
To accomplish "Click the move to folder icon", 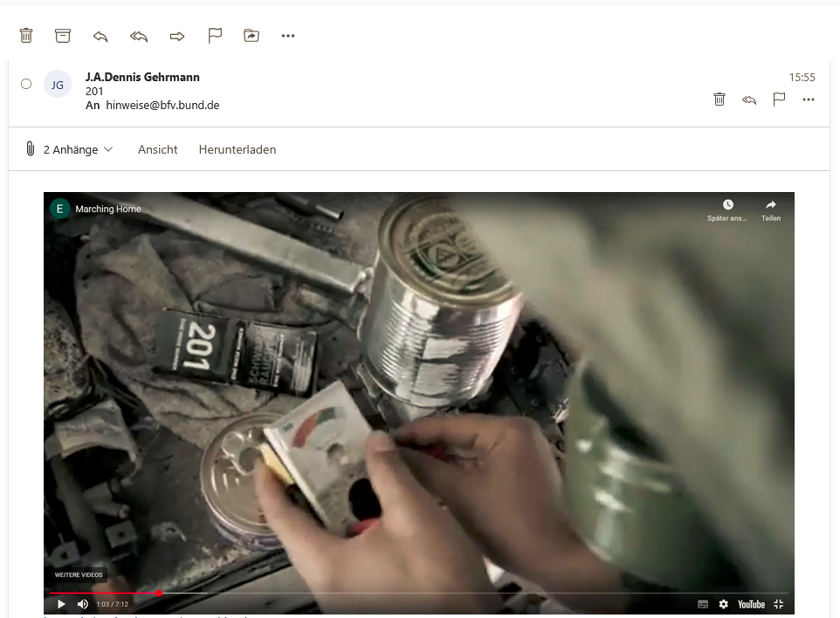I will tap(251, 36).
